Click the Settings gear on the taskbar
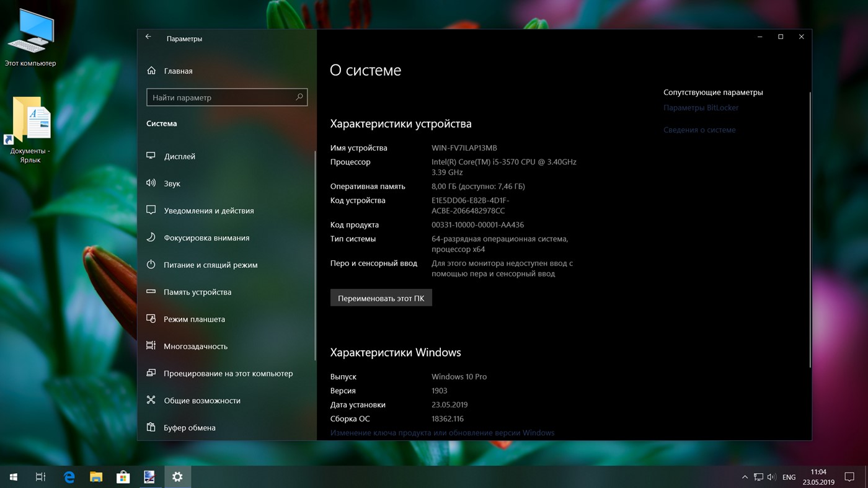The height and width of the screenshot is (488, 868). 177,477
